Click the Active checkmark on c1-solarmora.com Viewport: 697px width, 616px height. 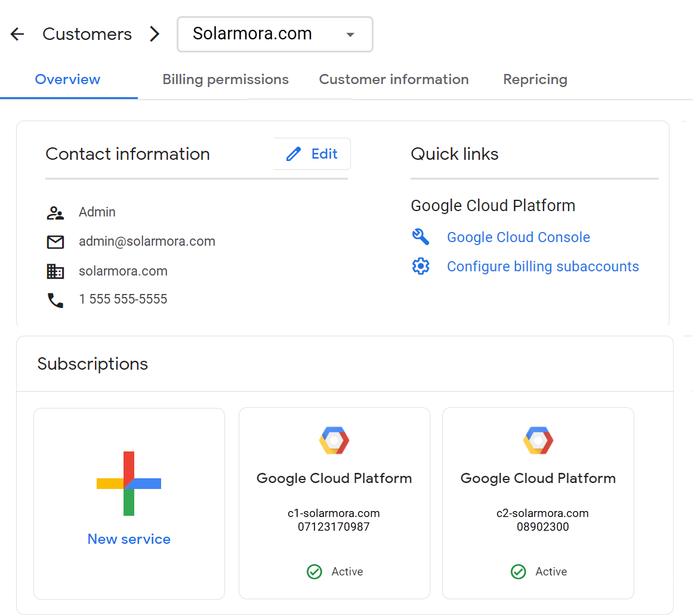click(x=314, y=572)
